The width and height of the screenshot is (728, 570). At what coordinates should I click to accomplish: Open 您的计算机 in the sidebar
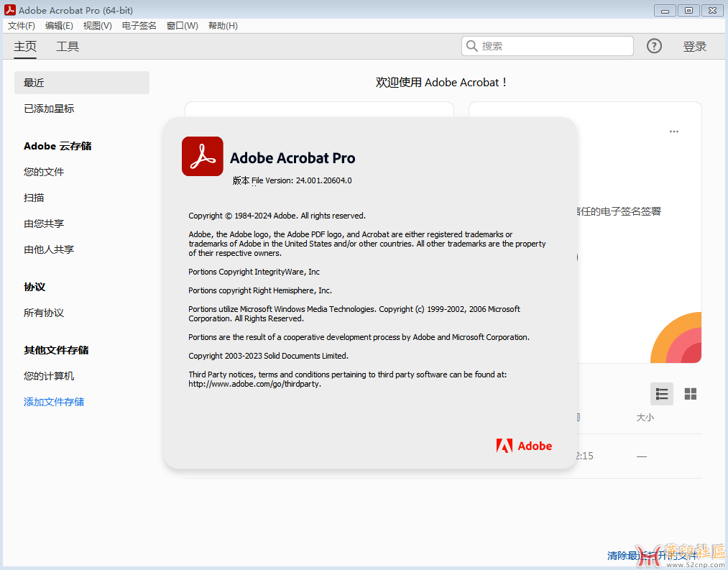(49, 376)
